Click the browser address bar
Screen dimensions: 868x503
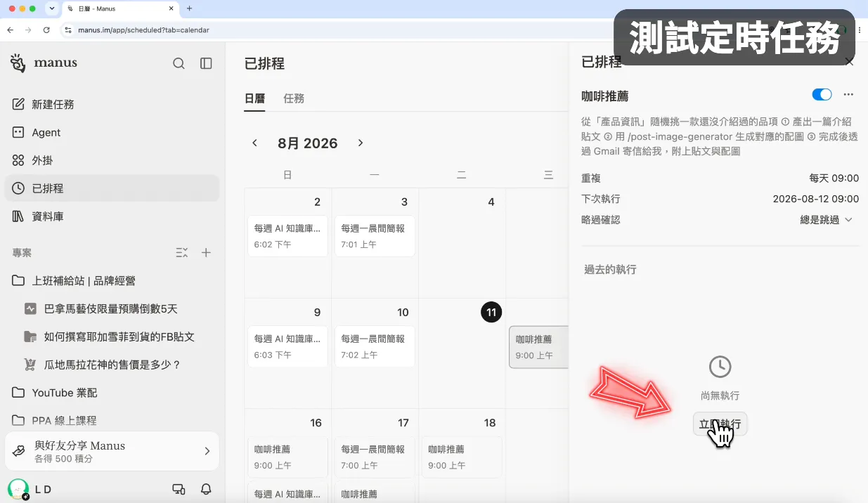337,30
